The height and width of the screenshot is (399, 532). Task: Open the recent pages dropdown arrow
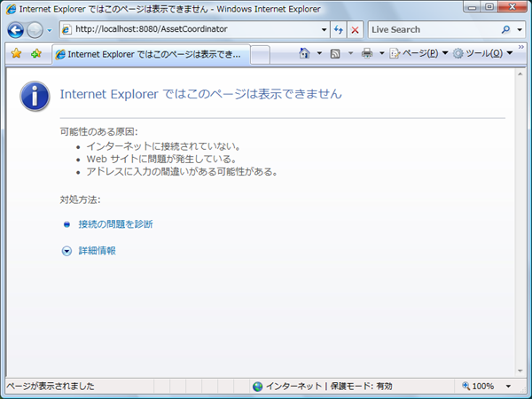click(x=50, y=30)
